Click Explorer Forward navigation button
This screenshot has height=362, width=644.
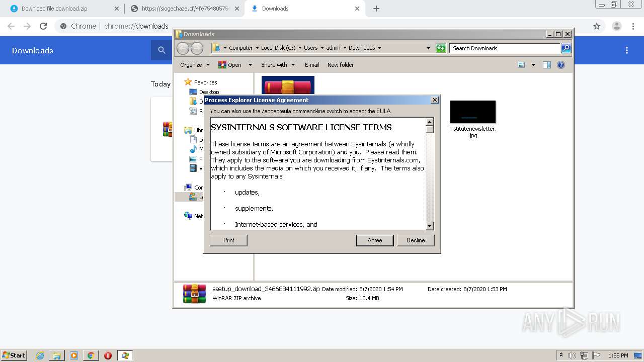(x=197, y=48)
